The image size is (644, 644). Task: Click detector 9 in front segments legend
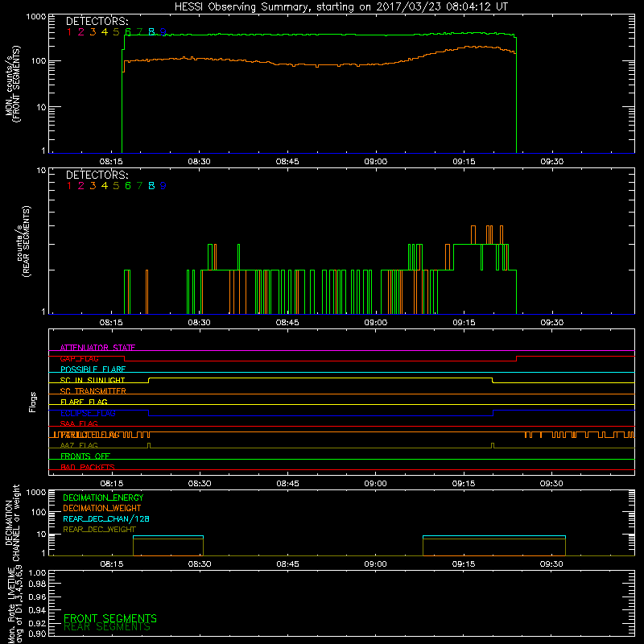coord(163,32)
